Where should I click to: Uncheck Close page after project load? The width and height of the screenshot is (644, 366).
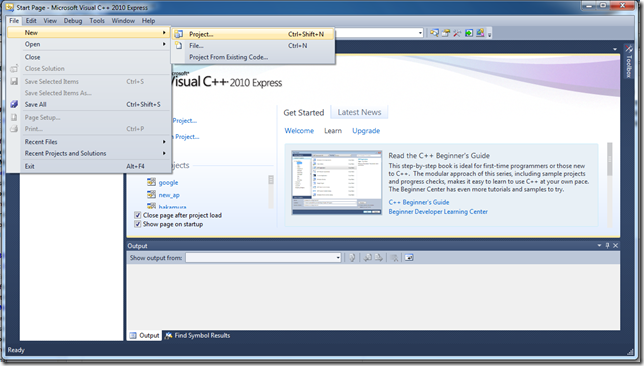tap(138, 215)
